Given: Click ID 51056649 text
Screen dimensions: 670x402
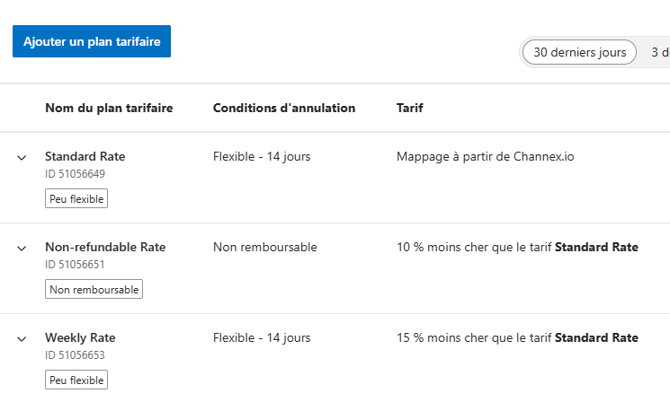Looking at the screenshot, I should click(x=75, y=174).
